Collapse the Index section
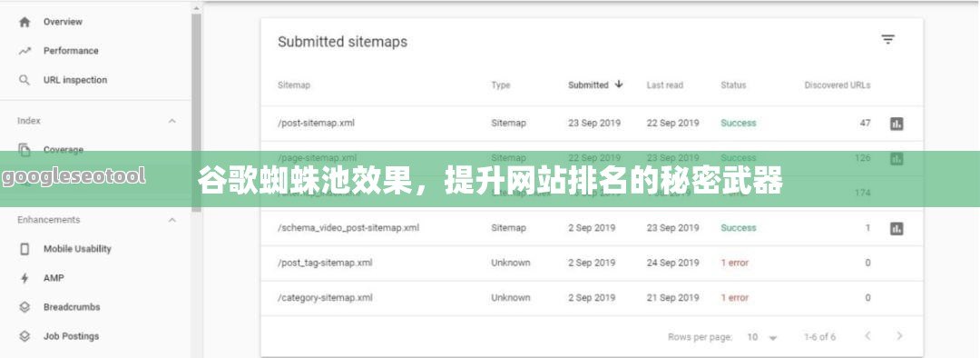The image size is (980, 358). tap(171, 121)
